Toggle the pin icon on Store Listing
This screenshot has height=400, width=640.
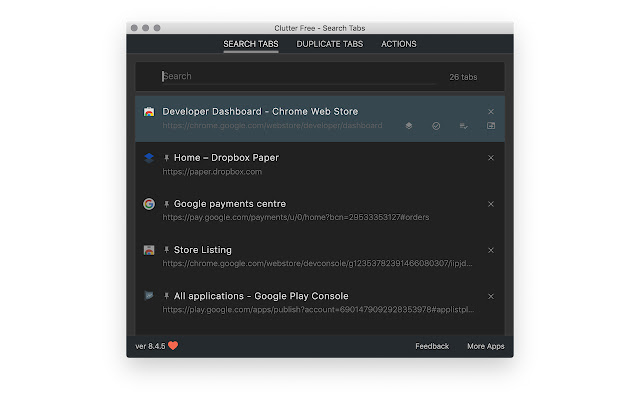click(166, 250)
